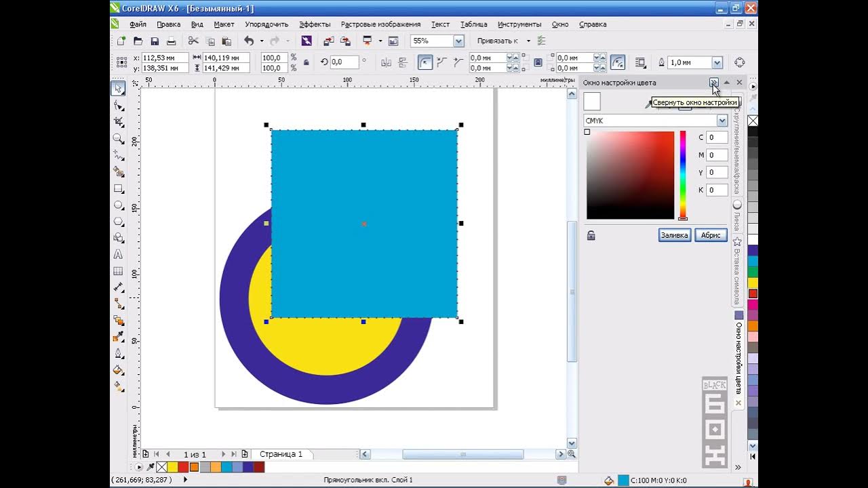The height and width of the screenshot is (488, 868).
Task: Select the Fill bucket tool
Action: (119, 370)
